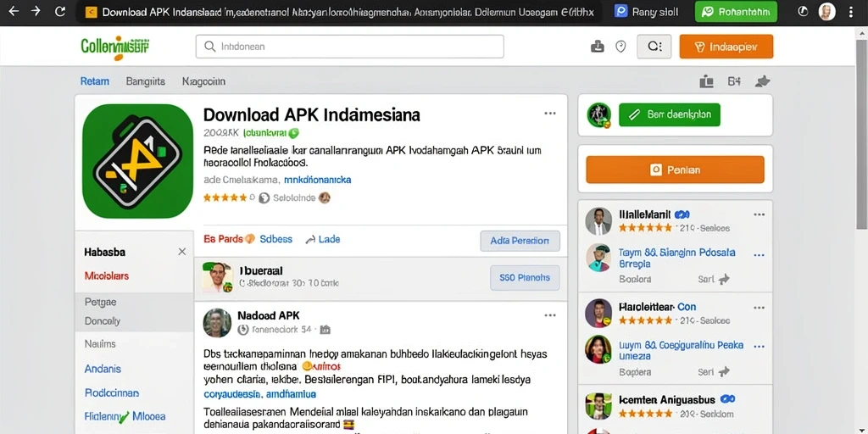Click the gift box icon below header
Screen dimensions: 868x434
(706, 81)
